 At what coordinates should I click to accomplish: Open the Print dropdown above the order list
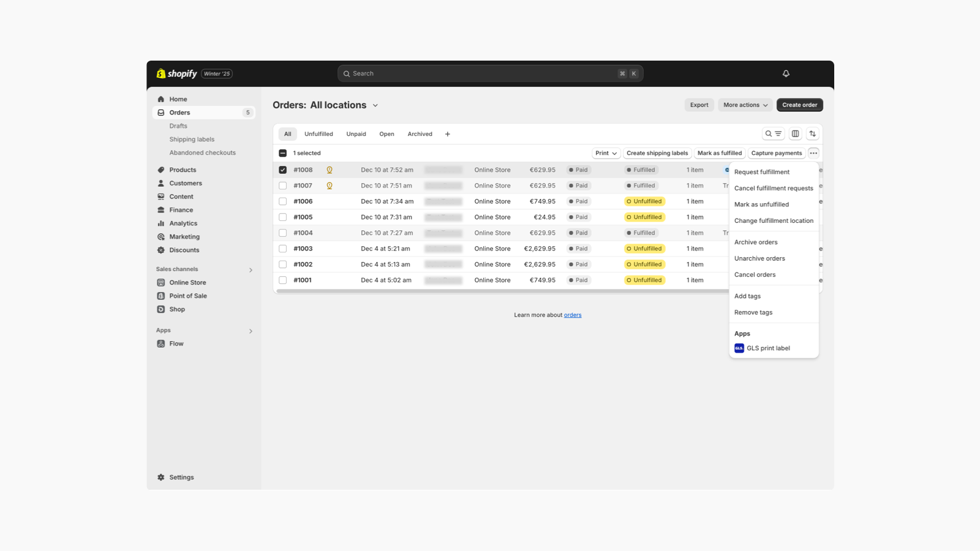point(605,153)
